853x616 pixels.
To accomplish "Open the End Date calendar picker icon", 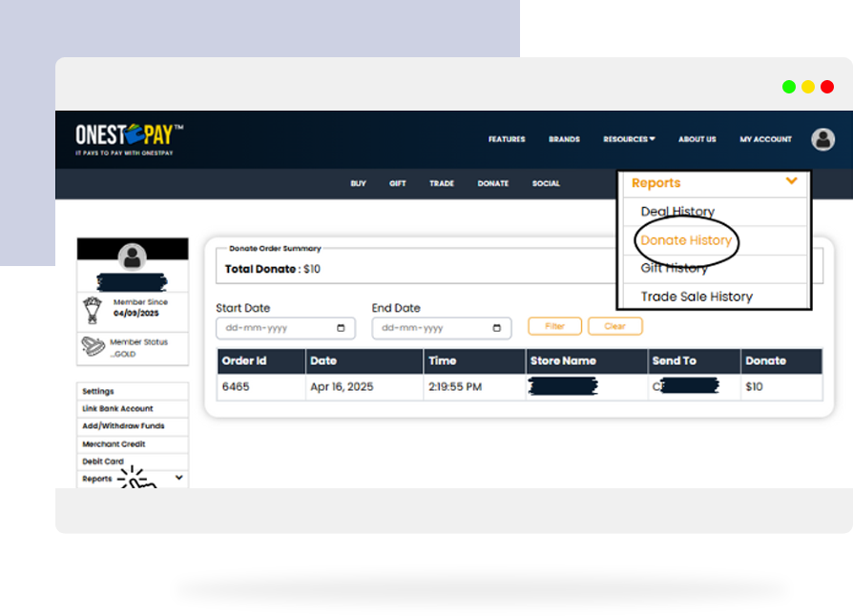I will [497, 328].
